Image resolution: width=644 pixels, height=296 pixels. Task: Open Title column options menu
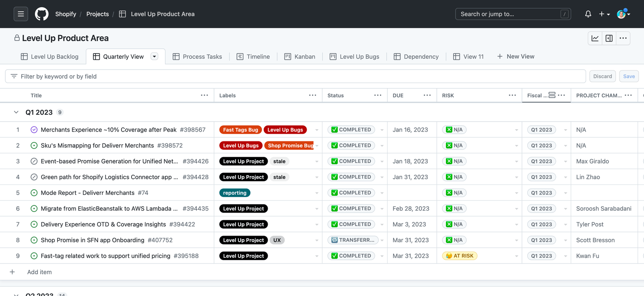click(204, 95)
